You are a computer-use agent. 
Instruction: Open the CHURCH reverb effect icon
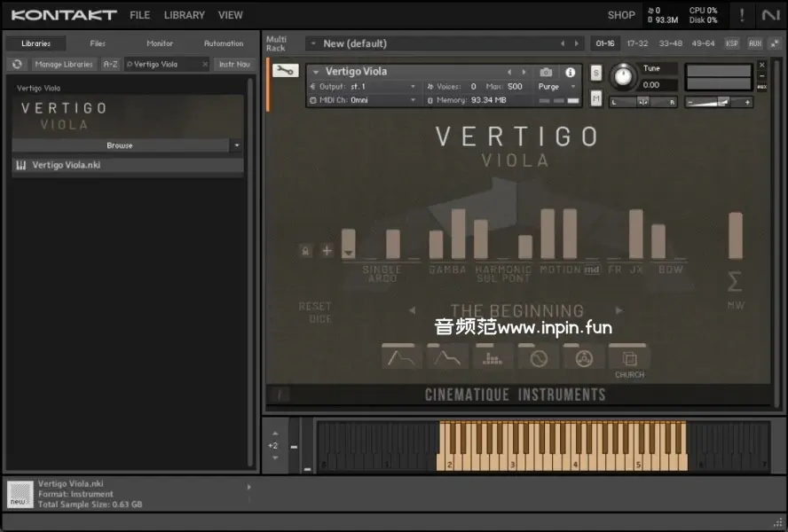pyautogui.click(x=629, y=358)
